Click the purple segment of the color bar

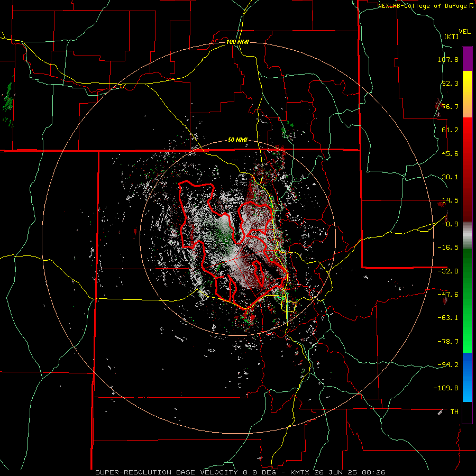pos(467,59)
